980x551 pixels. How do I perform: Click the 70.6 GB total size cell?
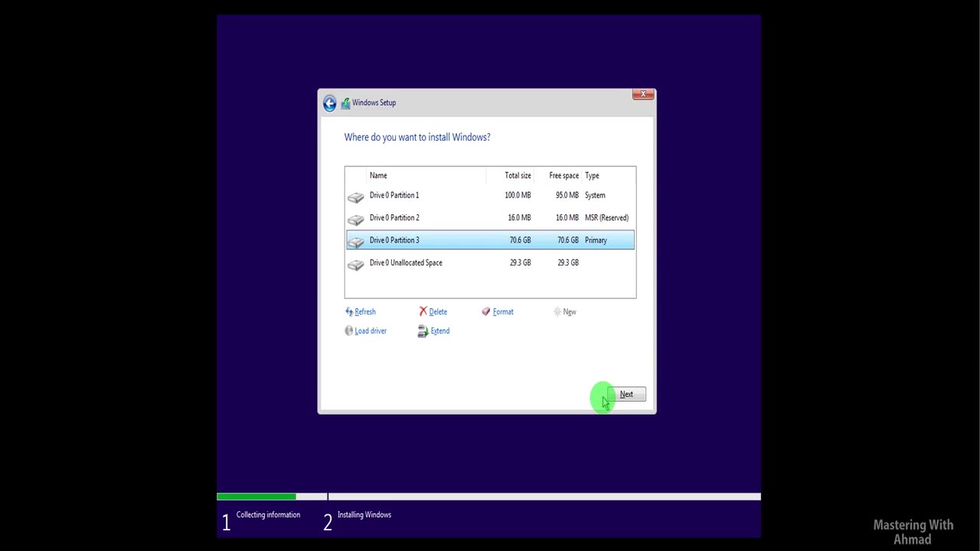click(x=520, y=240)
